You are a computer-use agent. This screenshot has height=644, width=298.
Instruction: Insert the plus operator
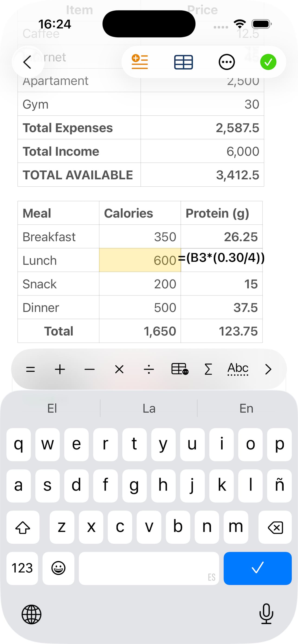coord(60,369)
